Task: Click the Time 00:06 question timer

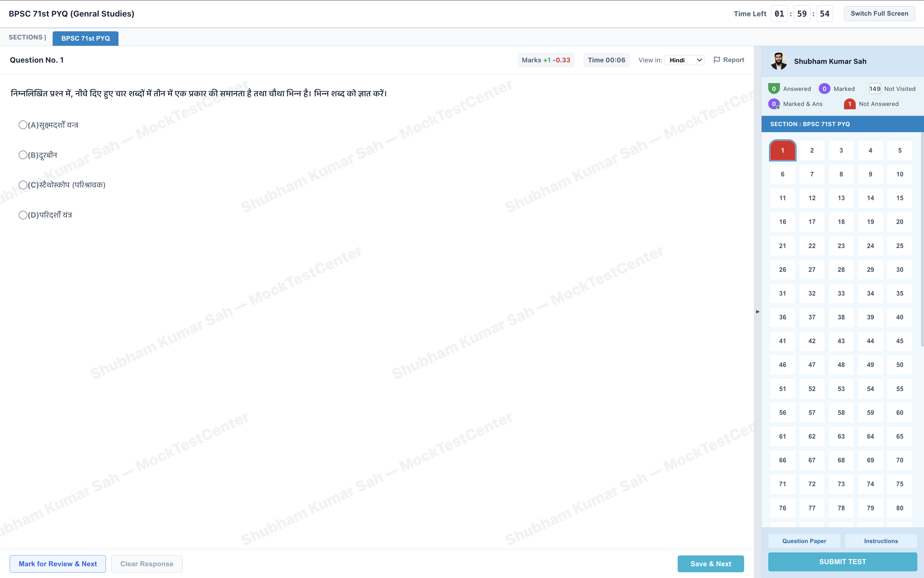Action: (x=606, y=60)
